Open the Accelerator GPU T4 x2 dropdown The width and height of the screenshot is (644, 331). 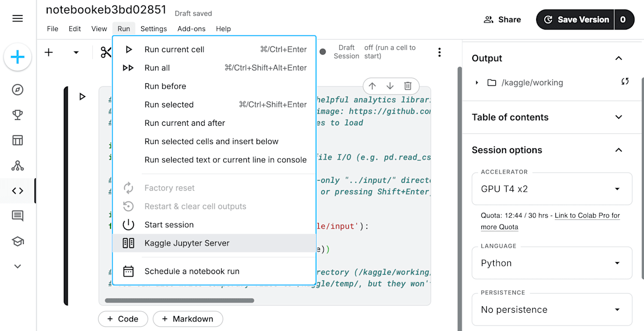point(552,189)
